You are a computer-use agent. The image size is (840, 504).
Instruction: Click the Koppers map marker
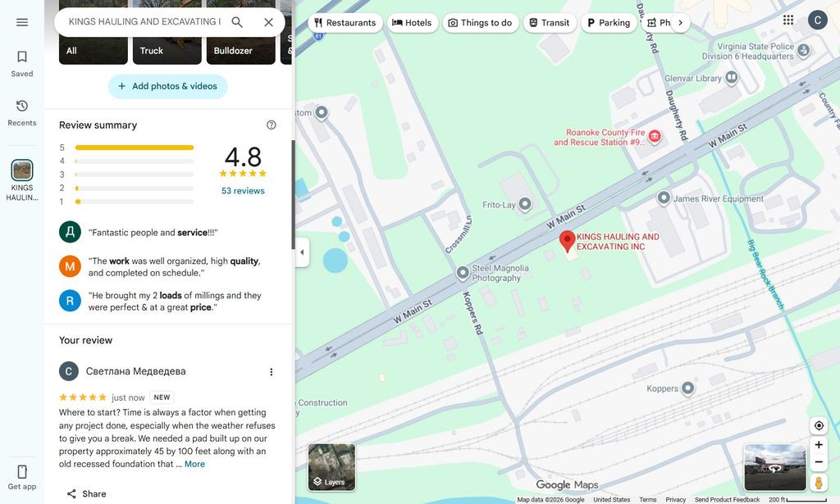tap(688, 388)
